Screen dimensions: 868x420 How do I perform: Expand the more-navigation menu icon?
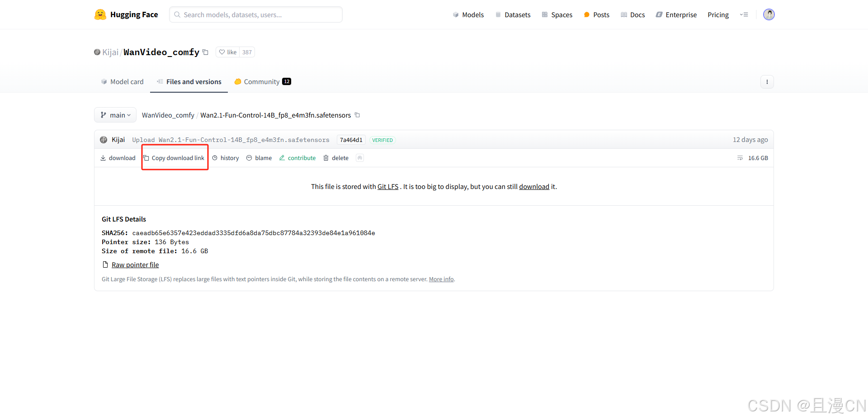(x=744, y=14)
